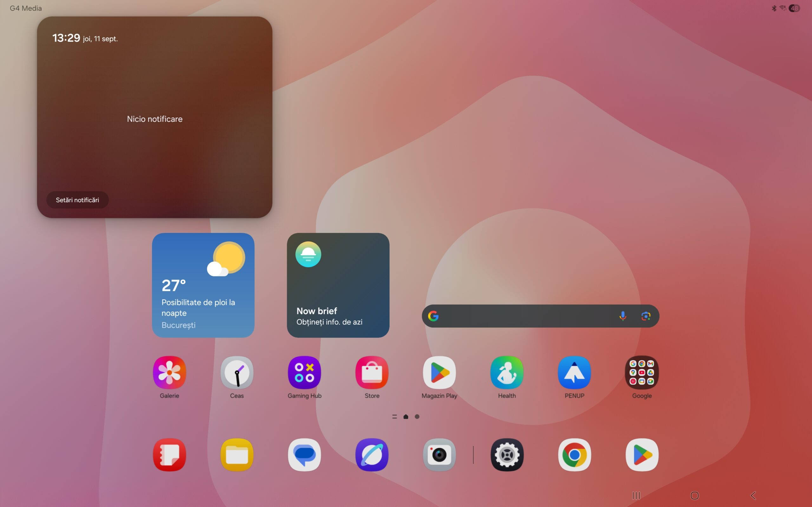
Task: Open the Galerie app
Action: (169, 372)
